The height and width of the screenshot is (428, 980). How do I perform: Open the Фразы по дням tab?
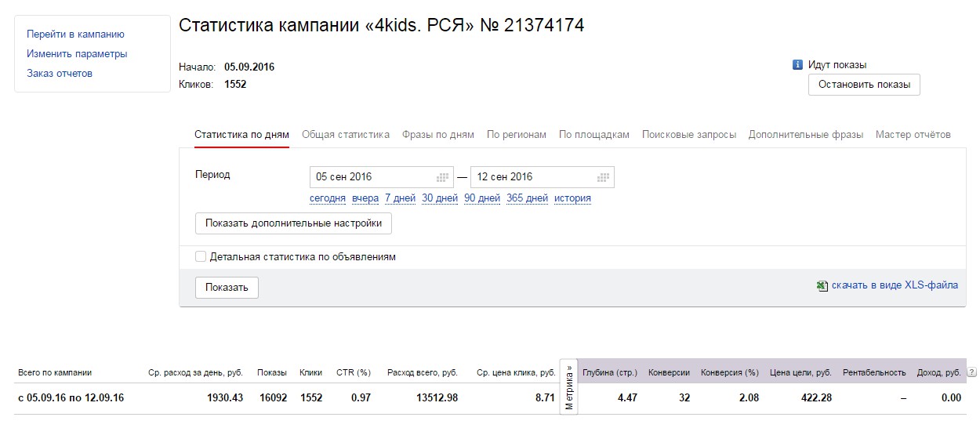[x=438, y=135]
